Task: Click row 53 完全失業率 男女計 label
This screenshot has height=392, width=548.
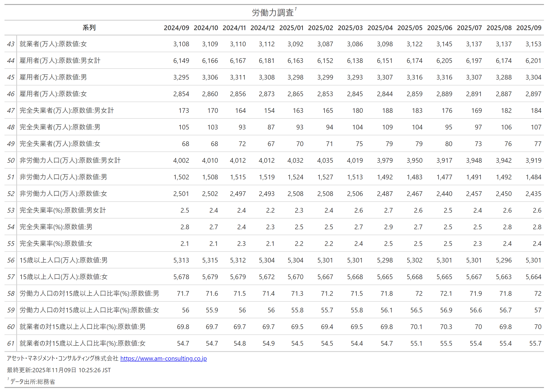Action: click(63, 210)
